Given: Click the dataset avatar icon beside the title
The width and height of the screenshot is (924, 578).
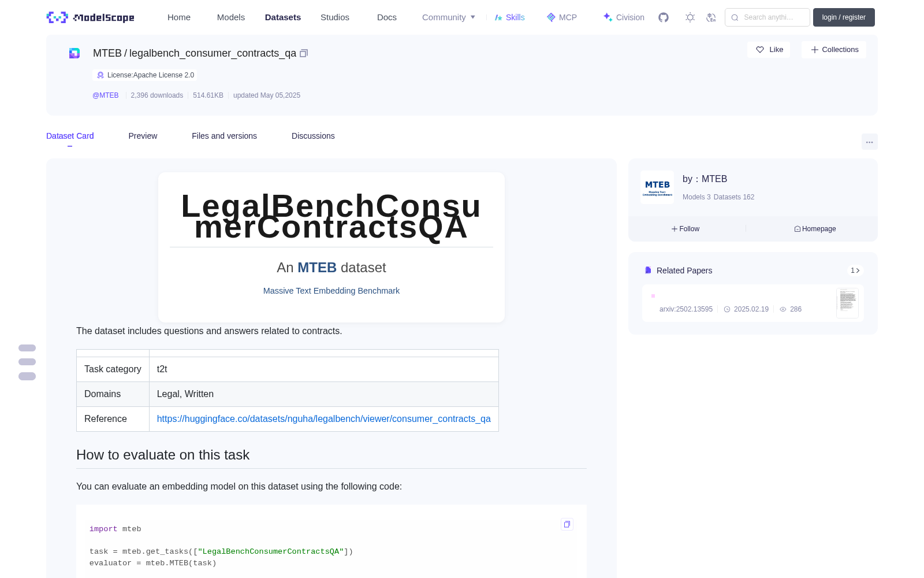Looking at the screenshot, I should tap(74, 53).
